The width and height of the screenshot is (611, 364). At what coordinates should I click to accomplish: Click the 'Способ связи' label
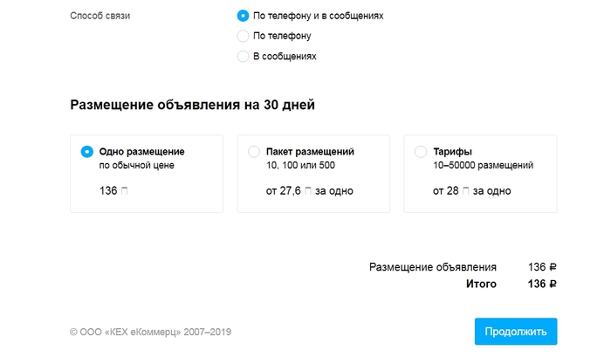click(100, 16)
